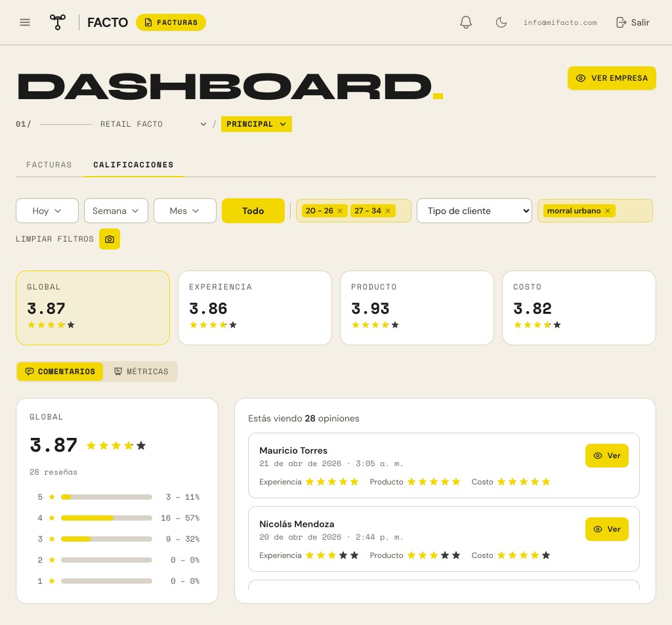Click the eye icon on Nicolás Mendoza's Ver button
The height and width of the screenshot is (625, 672).
coord(598,529)
